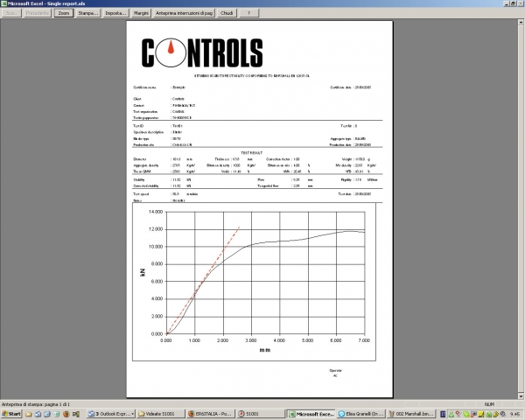Click the status text Anteprima di stampa: pagina 1 di 1

36,404
